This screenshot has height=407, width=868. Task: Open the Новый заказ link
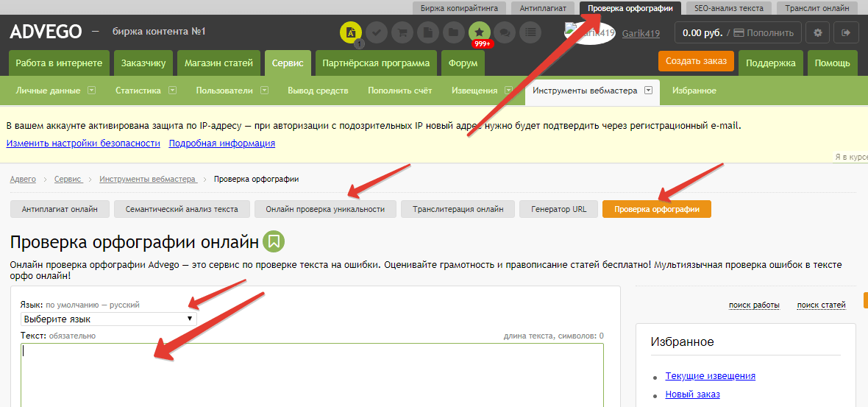(x=692, y=394)
